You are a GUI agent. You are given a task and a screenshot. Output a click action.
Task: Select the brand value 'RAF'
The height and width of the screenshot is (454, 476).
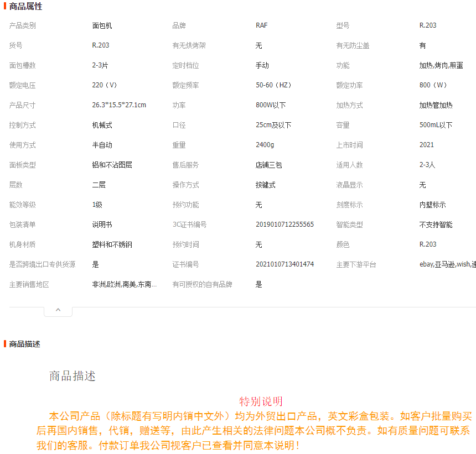pos(261,25)
